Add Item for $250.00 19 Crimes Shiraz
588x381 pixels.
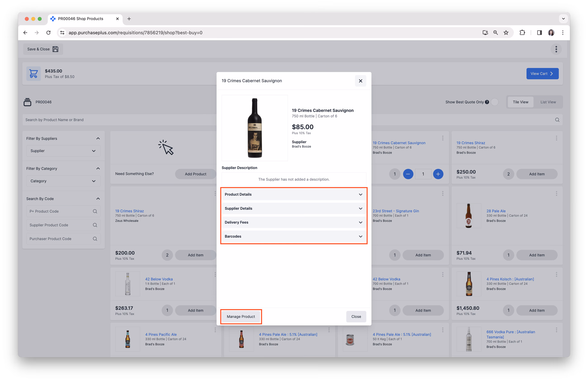(x=537, y=174)
